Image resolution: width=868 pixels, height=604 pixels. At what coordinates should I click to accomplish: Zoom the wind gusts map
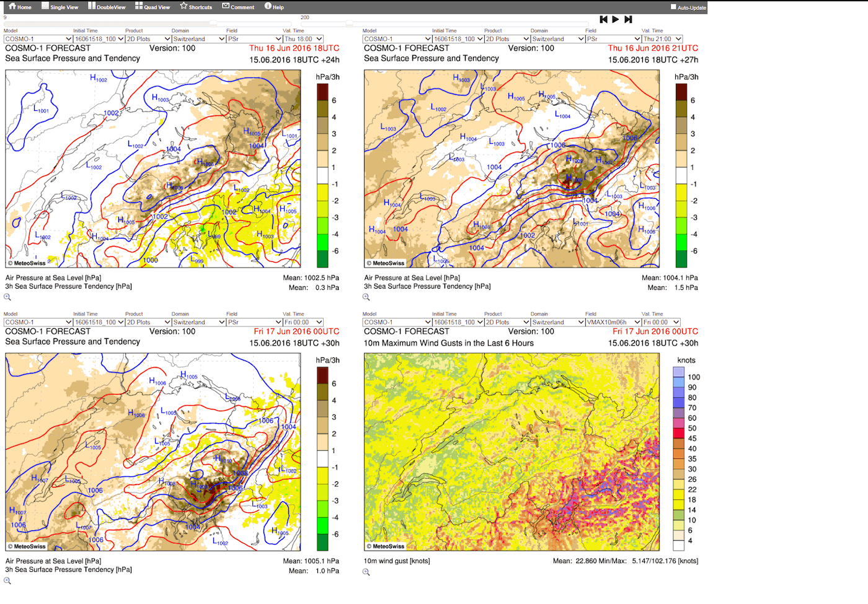coord(366,572)
